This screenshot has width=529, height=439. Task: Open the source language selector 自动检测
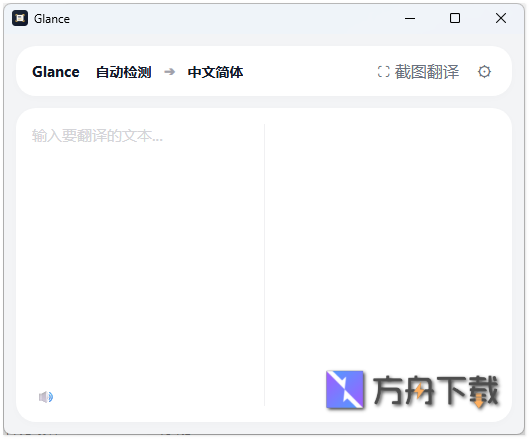(123, 72)
